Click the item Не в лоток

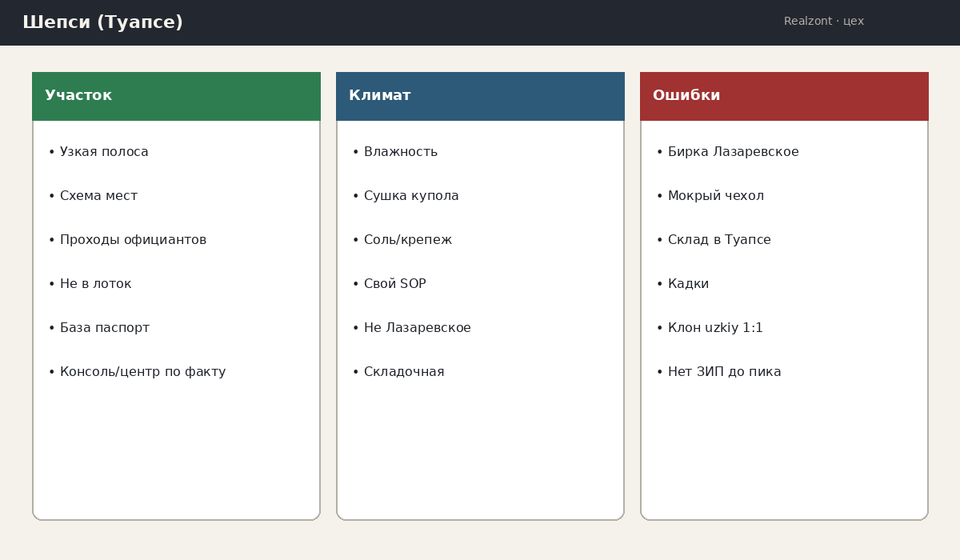(90, 284)
